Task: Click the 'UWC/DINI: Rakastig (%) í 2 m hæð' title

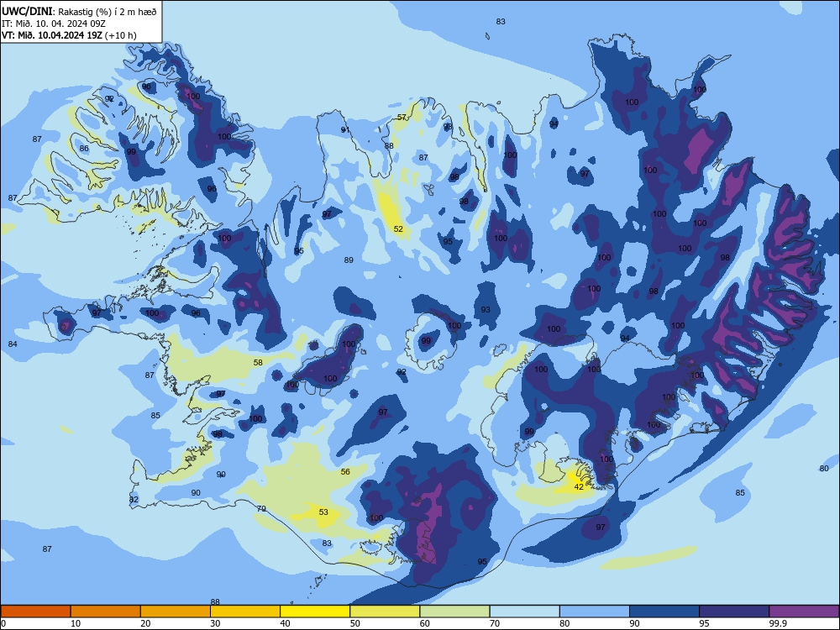Action: tap(79, 12)
